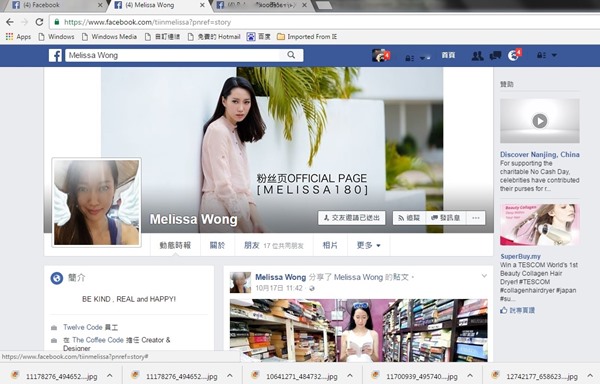The image size is (600, 384).
Task: Expand the 更多 more dropdown tab
Action: coord(368,245)
